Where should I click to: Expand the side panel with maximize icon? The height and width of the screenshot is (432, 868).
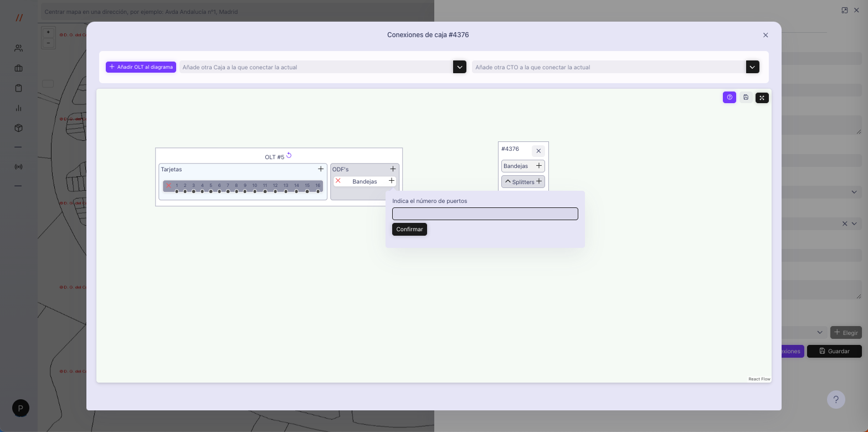(x=845, y=10)
